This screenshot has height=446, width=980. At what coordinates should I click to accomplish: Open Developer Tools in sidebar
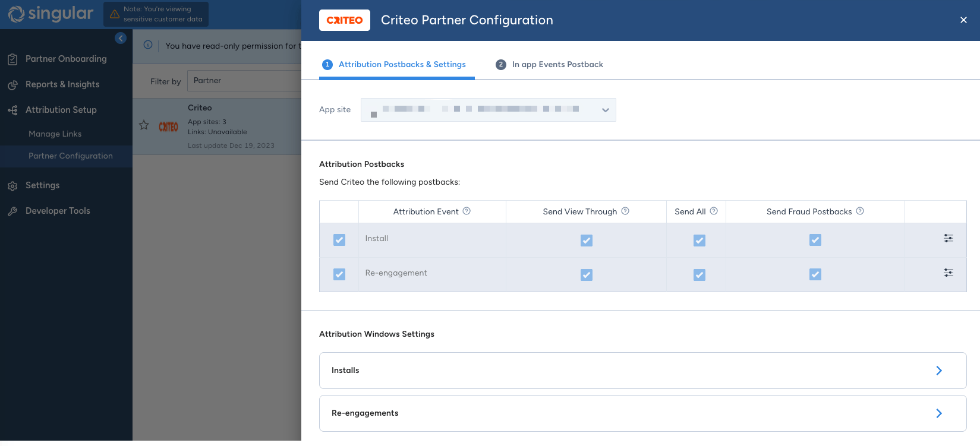[58, 211]
